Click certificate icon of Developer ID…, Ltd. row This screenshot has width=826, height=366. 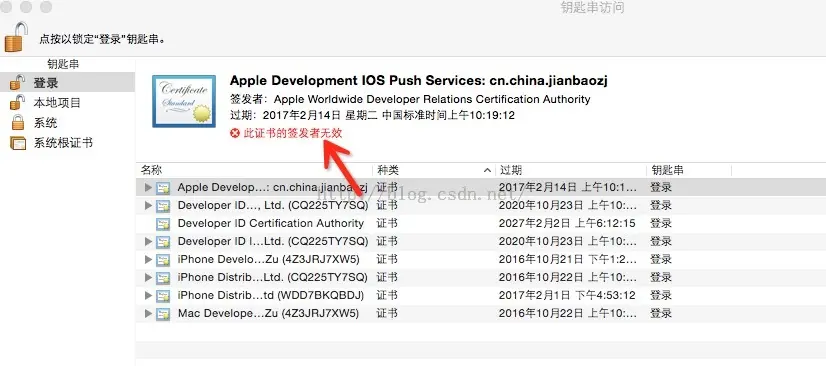163,205
